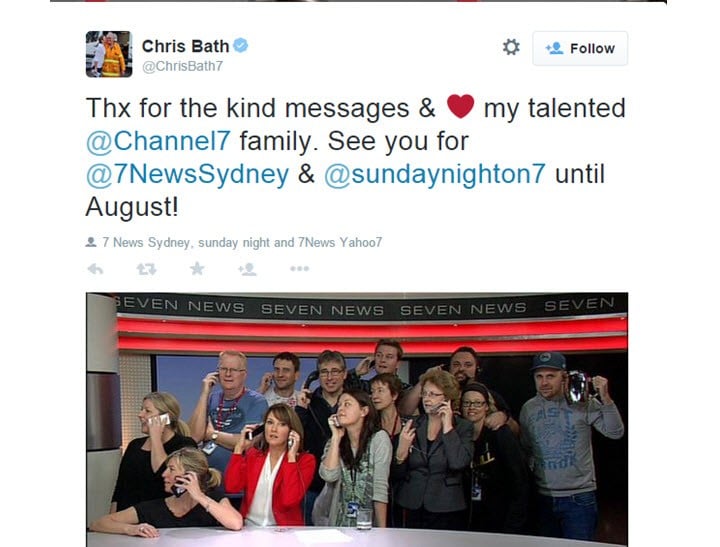Viewport: 720px width, 547px height.
Task: Open the tagged sunday night link
Action: tap(234, 242)
